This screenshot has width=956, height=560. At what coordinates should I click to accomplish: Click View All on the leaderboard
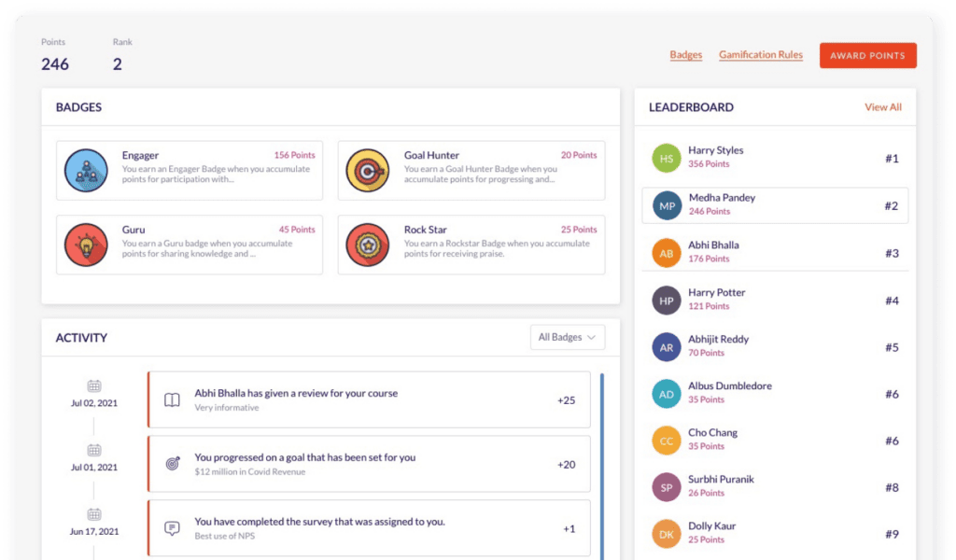point(882,106)
